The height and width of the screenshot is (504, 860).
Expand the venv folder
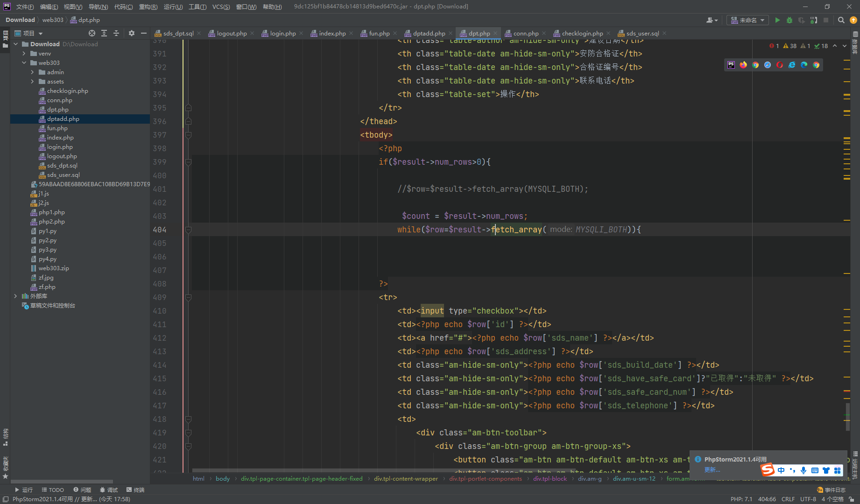pyautogui.click(x=24, y=54)
